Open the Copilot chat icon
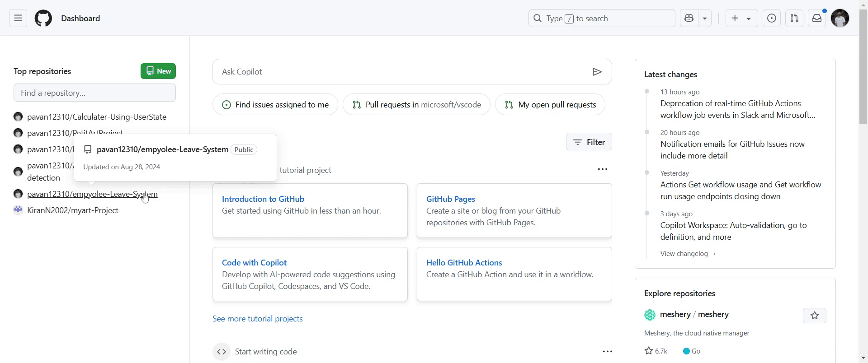The image size is (868, 363). 689,19
